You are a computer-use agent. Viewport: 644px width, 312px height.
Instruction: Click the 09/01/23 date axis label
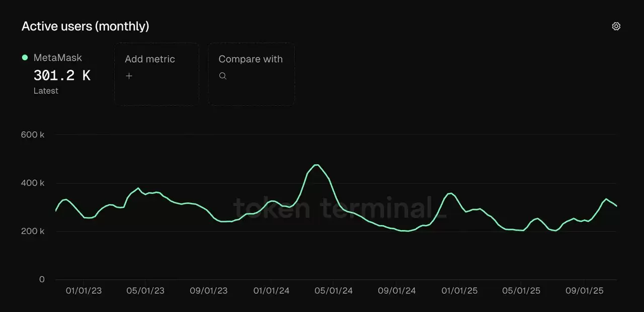tap(209, 291)
